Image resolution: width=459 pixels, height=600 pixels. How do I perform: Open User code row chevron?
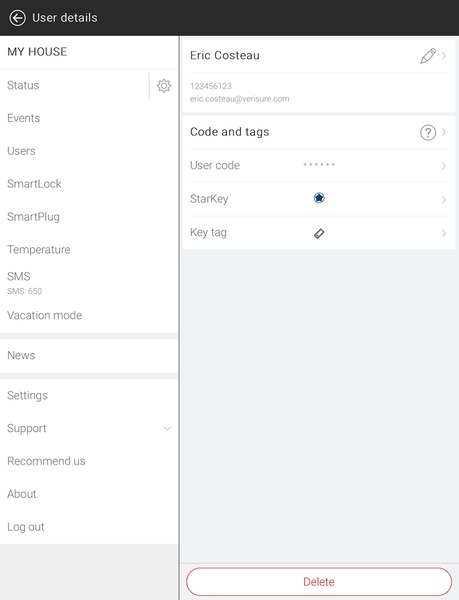[x=444, y=166]
